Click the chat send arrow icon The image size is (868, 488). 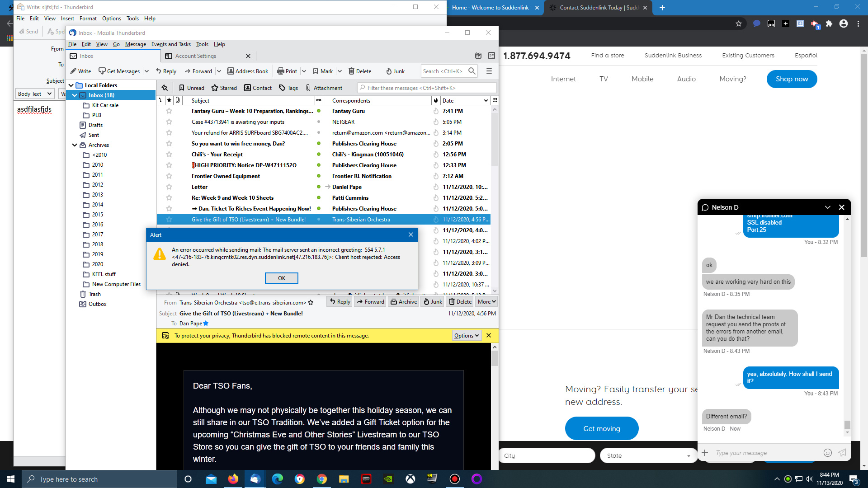pyautogui.click(x=842, y=453)
